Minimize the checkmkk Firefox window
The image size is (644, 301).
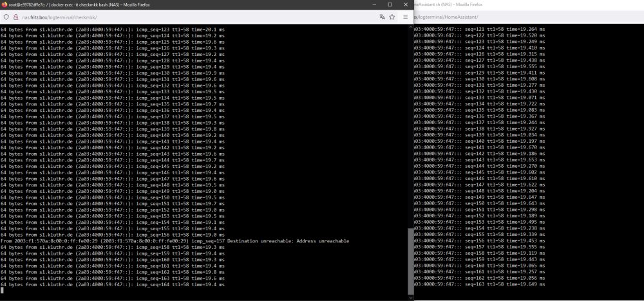tap(374, 5)
